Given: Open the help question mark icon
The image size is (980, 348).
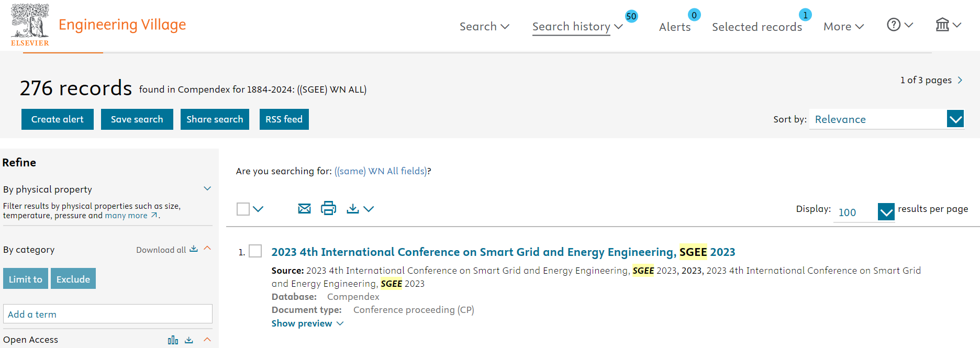Looking at the screenshot, I should 894,25.
